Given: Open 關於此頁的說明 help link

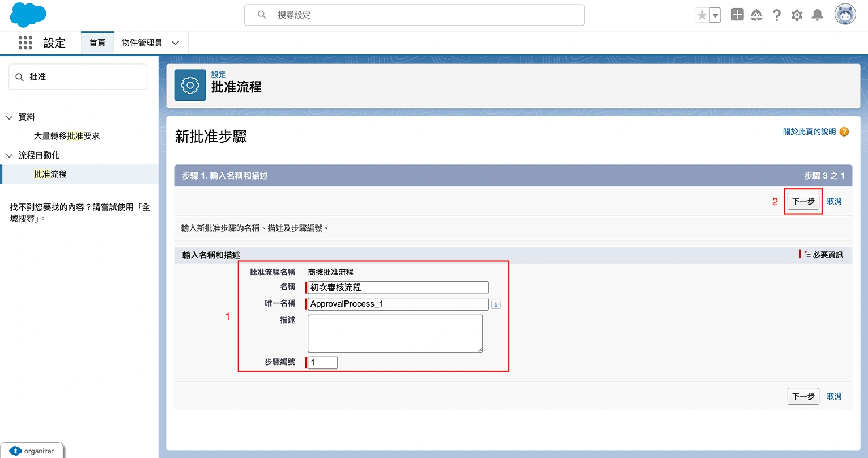Looking at the screenshot, I should click(809, 132).
